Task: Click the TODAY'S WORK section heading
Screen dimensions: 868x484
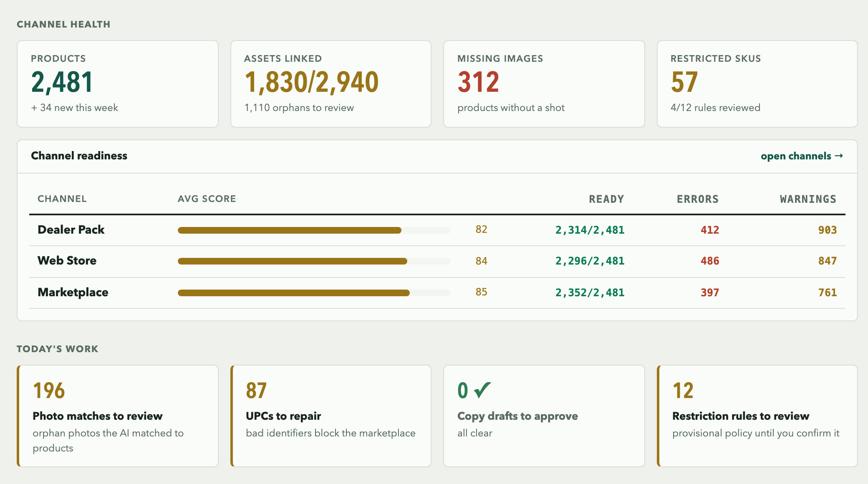Action: (x=58, y=349)
